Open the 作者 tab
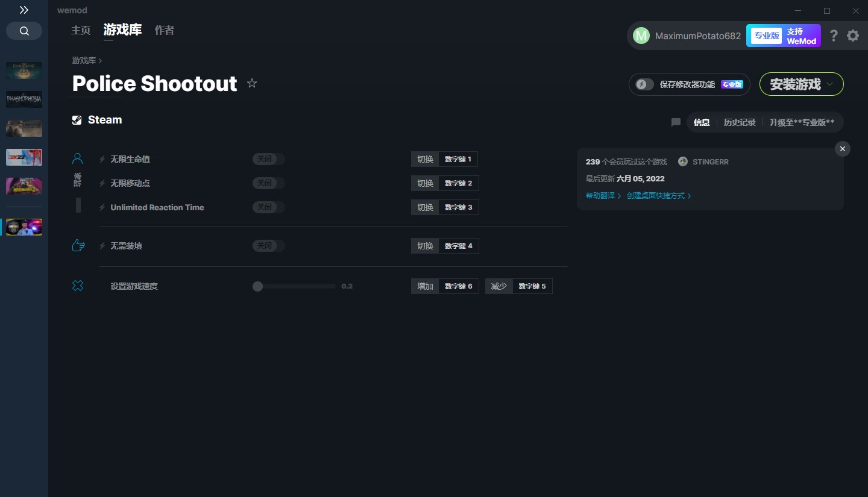Image resolution: width=868 pixels, height=497 pixels. click(165, 30)
